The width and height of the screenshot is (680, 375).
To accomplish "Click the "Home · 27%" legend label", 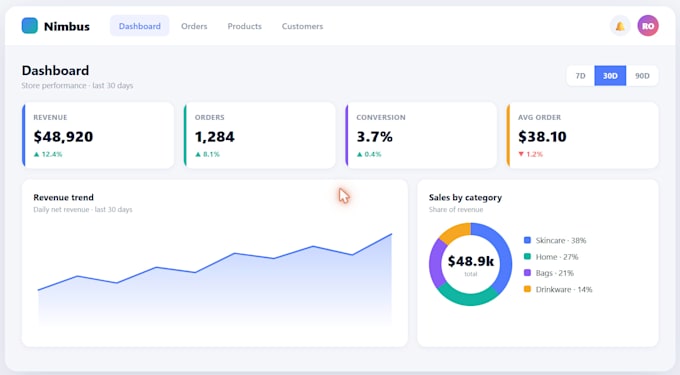I will click(557, 257).
